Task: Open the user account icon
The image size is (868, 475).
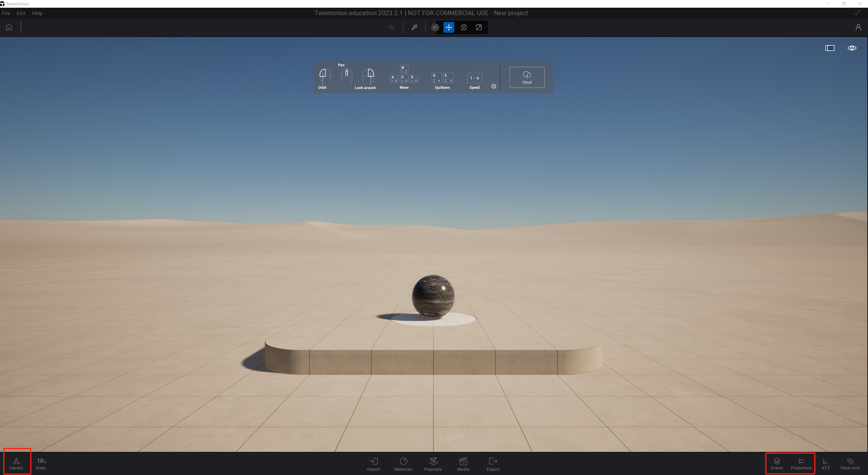Action: [x=858, y=27]
